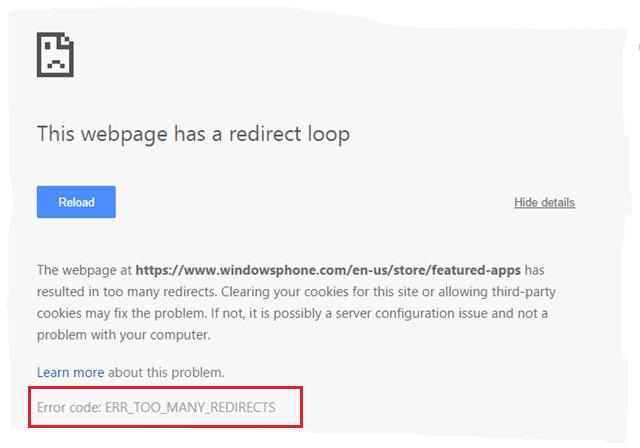640x448 pixels.
Task: Click 'resulted in too many redirects' text
Action: click(x=127, y=292)
